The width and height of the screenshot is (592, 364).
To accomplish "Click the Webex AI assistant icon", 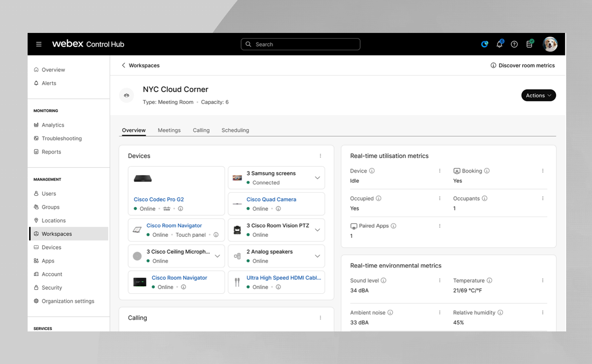I will click(484, 44).
